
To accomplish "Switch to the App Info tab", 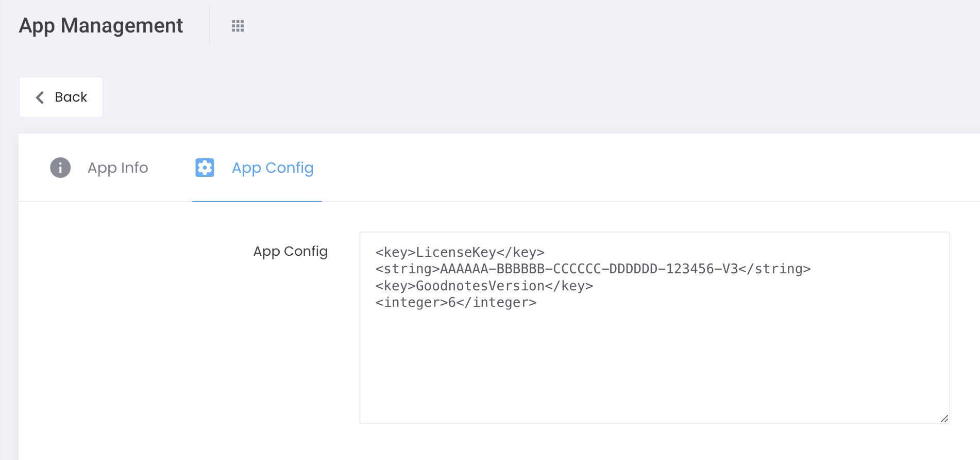I will (117, 168).
